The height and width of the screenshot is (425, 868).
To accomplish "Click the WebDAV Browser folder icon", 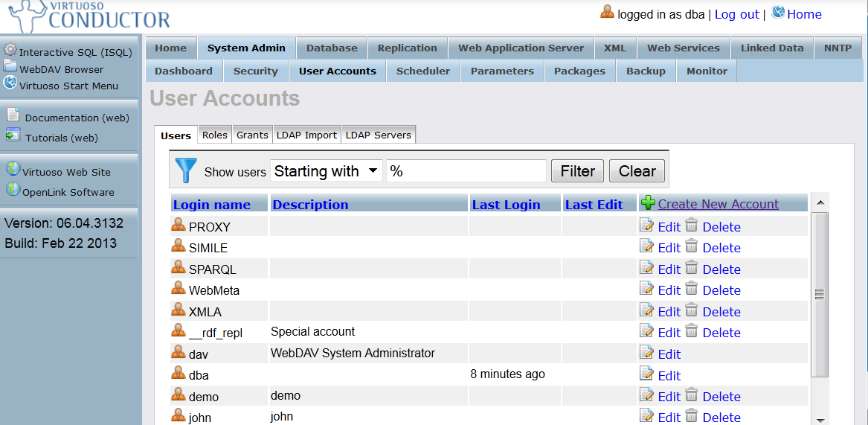I will pyautogui.click(x=10, y=67).
